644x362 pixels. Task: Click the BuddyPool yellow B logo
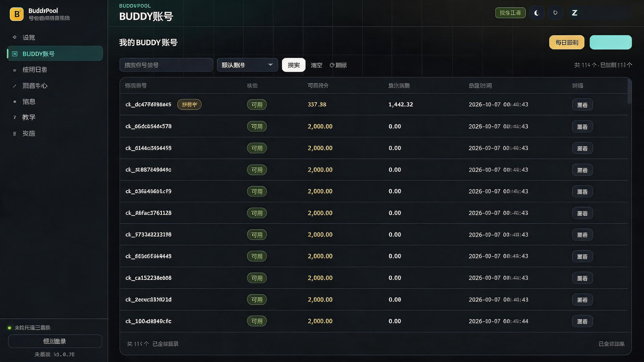coord(17,14)
